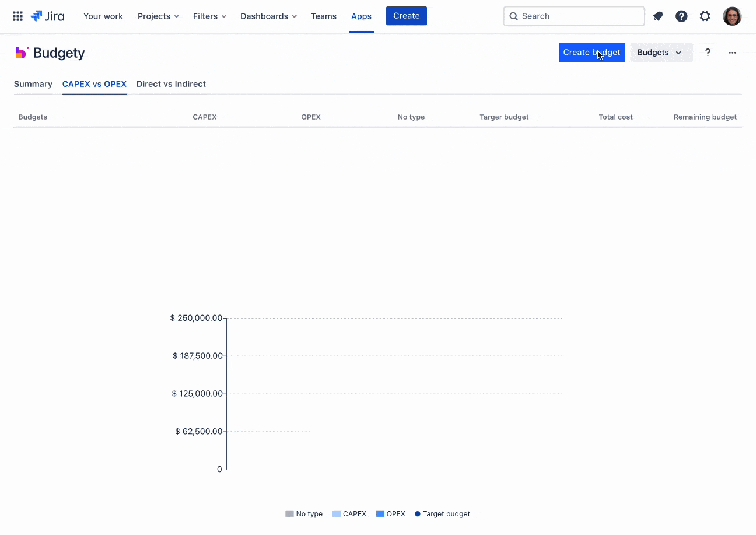Image resolution: width=756 pixels, height=535 pixels.
Task: Click the Budgety help question mark
Action: [x=708, y=53]
